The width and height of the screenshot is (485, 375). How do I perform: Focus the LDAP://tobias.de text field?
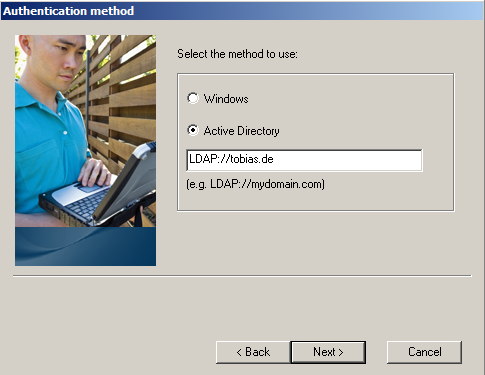[304, 160]
